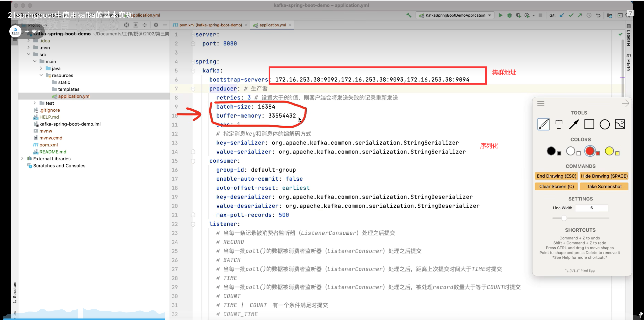644x320 pixels.
Task: Select the rectangle shape tool
Action: (x=589, y=124)
